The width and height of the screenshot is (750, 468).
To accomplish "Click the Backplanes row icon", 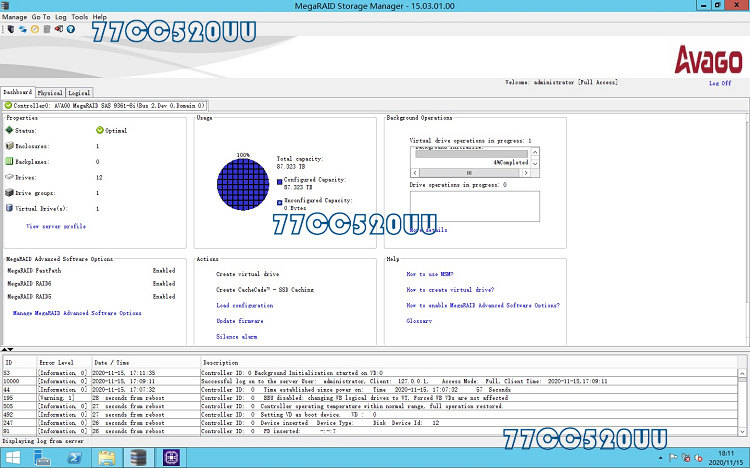I will [9, 162].
